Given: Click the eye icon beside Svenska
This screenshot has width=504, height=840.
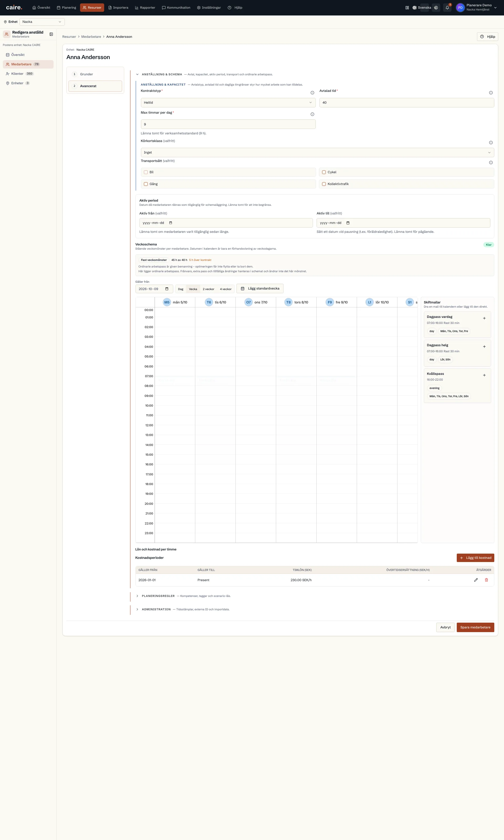Looking at the screenshot, I should tap(436, 7).
